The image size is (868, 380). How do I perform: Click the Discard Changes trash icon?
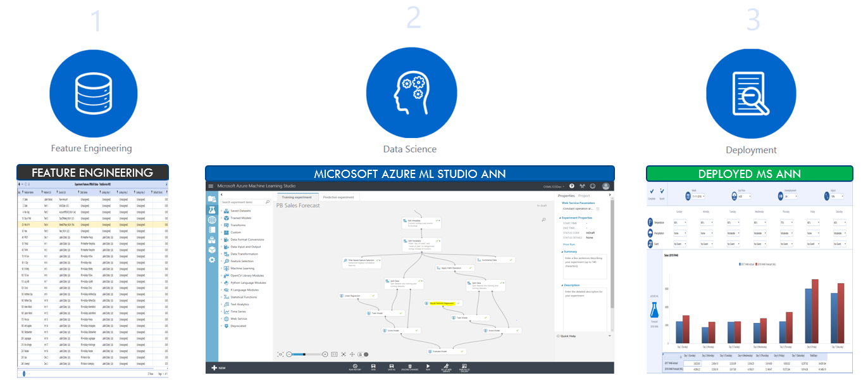(x=409, y=366)
